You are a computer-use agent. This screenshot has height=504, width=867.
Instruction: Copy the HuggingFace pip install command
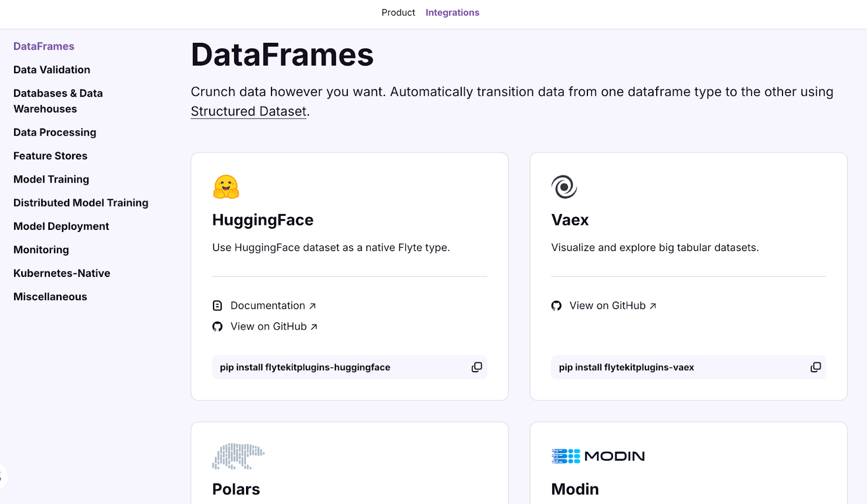click(476, 367)
